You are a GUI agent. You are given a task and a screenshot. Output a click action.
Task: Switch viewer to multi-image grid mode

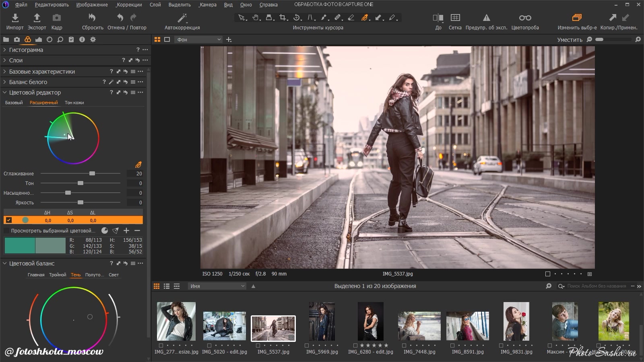[157, 39]
